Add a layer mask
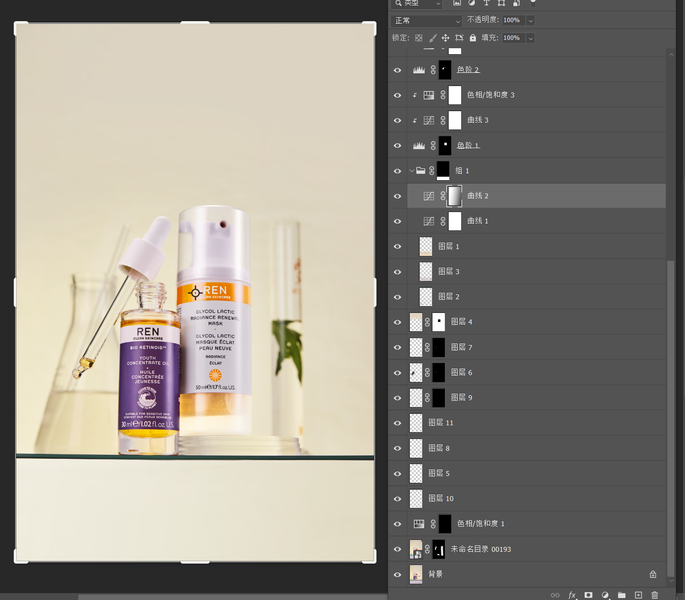This screenshot has width=685, height=600. [588, 595]
